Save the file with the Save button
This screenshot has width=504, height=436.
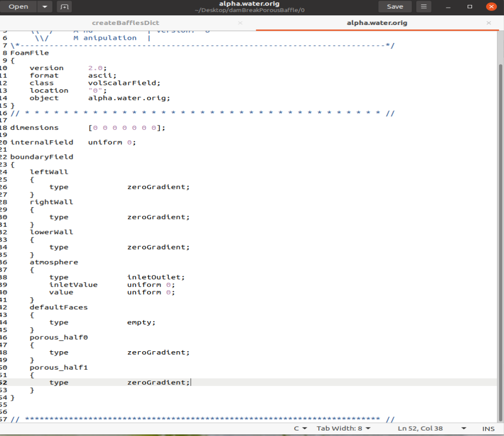395,7
